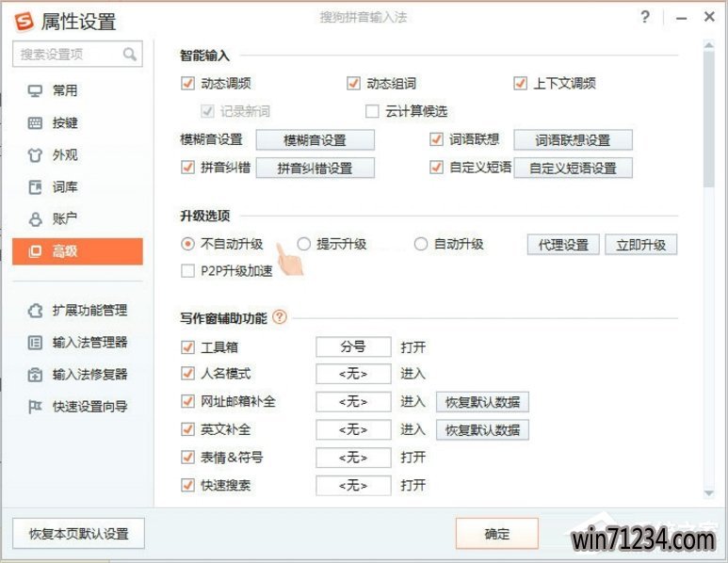This screenshot has width=728, height=563.
Task: Click the 快速搜索 hotkey field
Action: [353, 486]
